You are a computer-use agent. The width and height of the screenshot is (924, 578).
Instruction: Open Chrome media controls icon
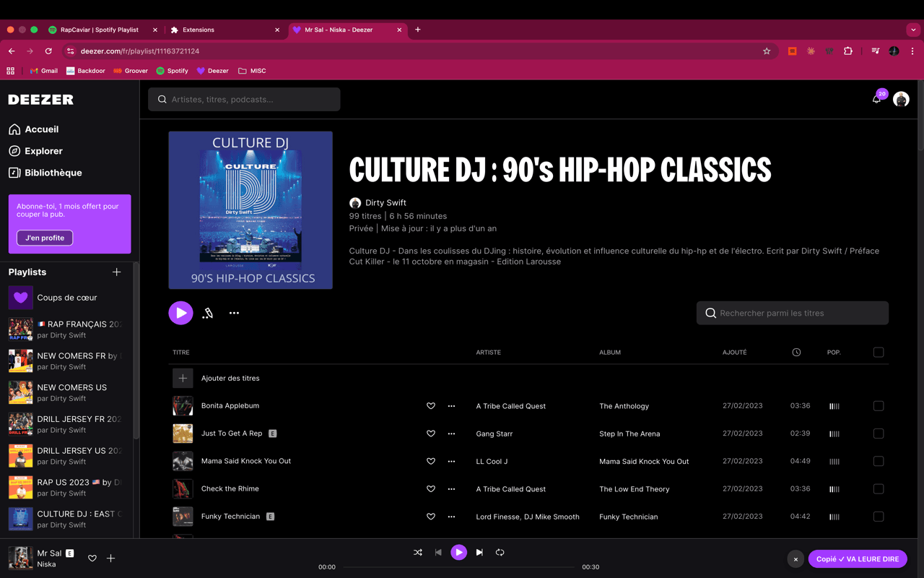coord(876,51)
